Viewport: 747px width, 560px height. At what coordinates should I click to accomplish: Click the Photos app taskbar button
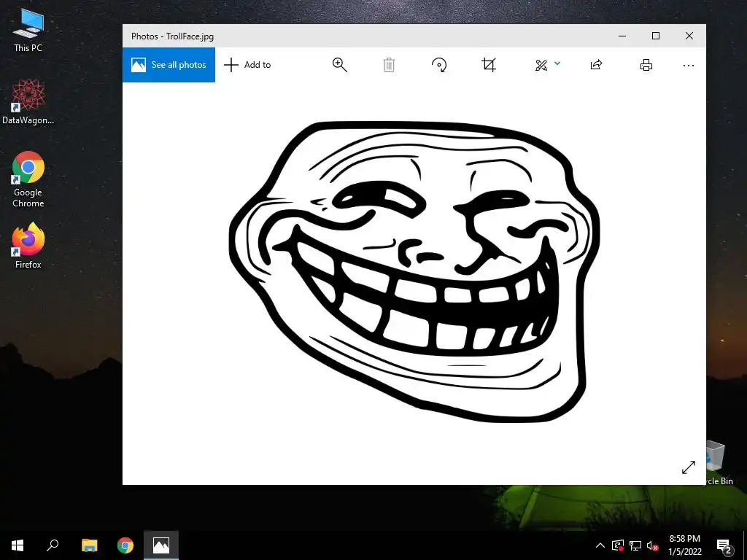tap(161, 545)
